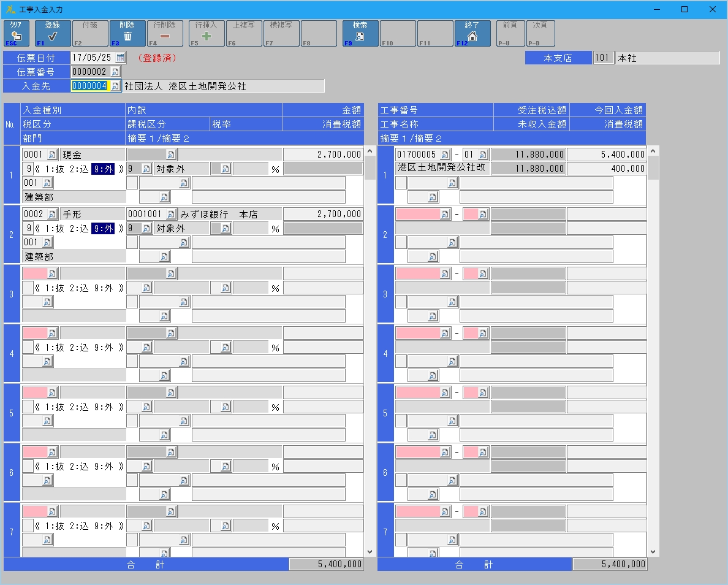The image size is (728, 585).
Task: Click the row 1 金額 field 2,700,000
Action: coord(322,155)
